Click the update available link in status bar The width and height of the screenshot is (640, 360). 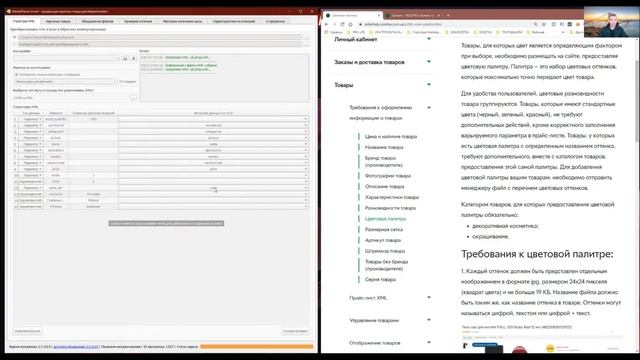coord(76,347)
